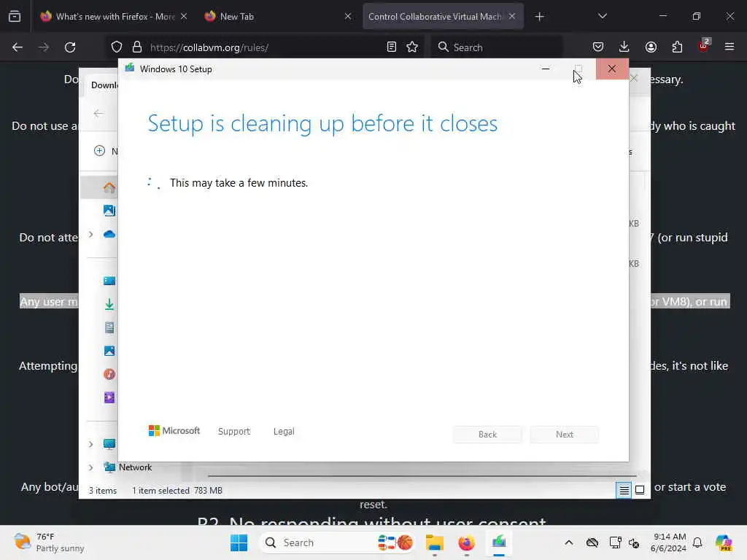Go back in Firefox navigation
747x560 pixels.
[18, 47]
